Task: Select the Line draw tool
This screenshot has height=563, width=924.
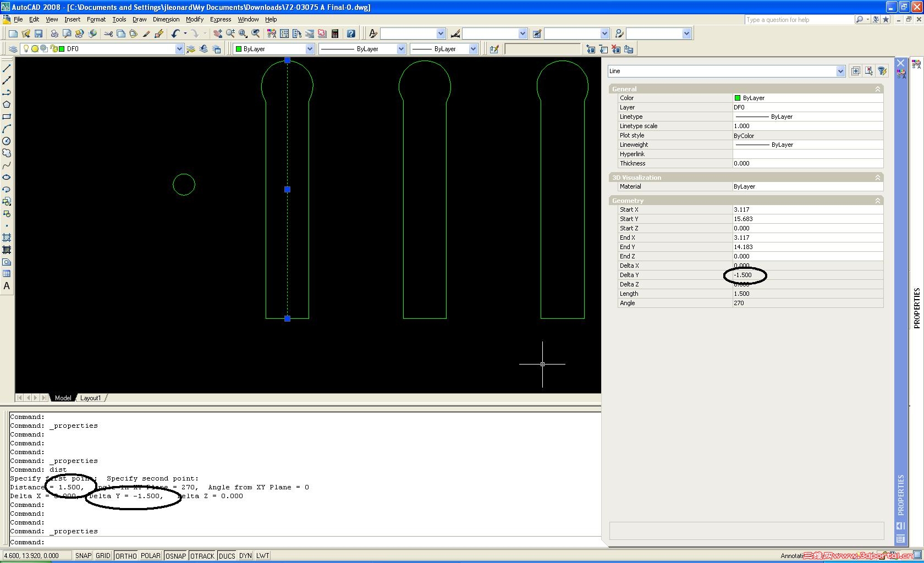Action: click(7, 68)
